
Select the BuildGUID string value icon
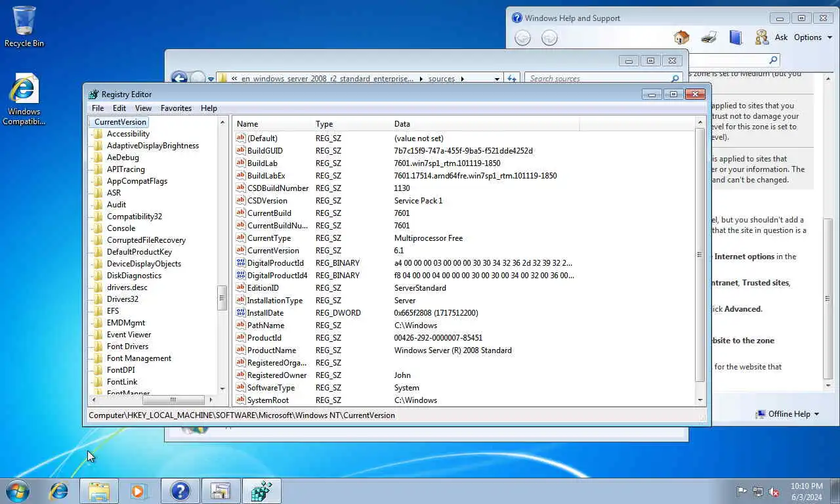coord(240,151)
